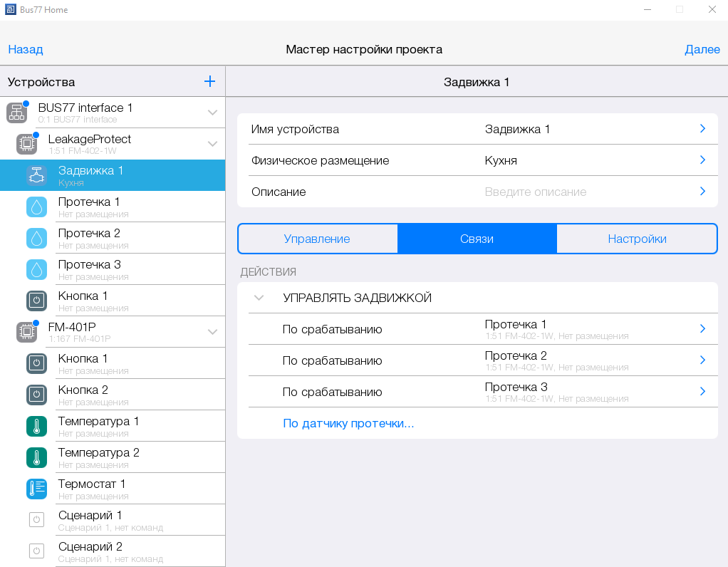Click the Термостат 1 icon
The height and width of the screenshot is (567, 728).
pyautogui.click(x=36, y=489)
